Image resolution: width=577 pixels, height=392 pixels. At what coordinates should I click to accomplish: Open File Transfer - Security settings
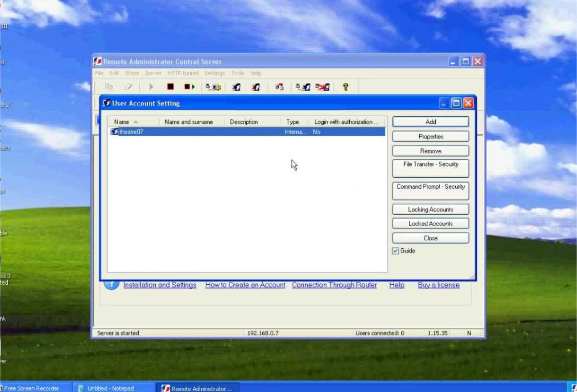coord(431,168)
